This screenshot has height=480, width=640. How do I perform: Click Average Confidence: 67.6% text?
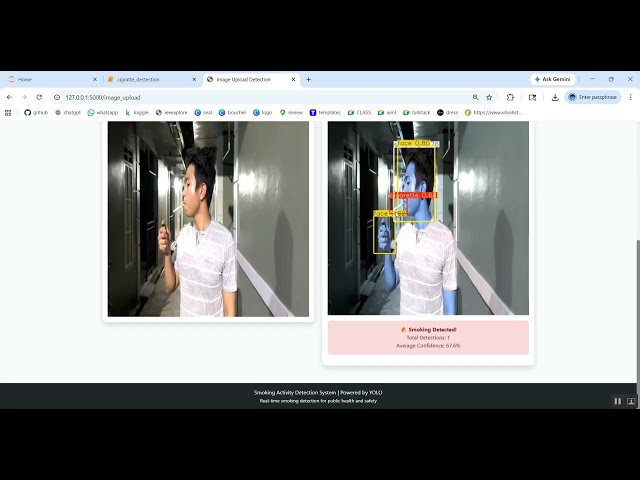click(428, 346)
